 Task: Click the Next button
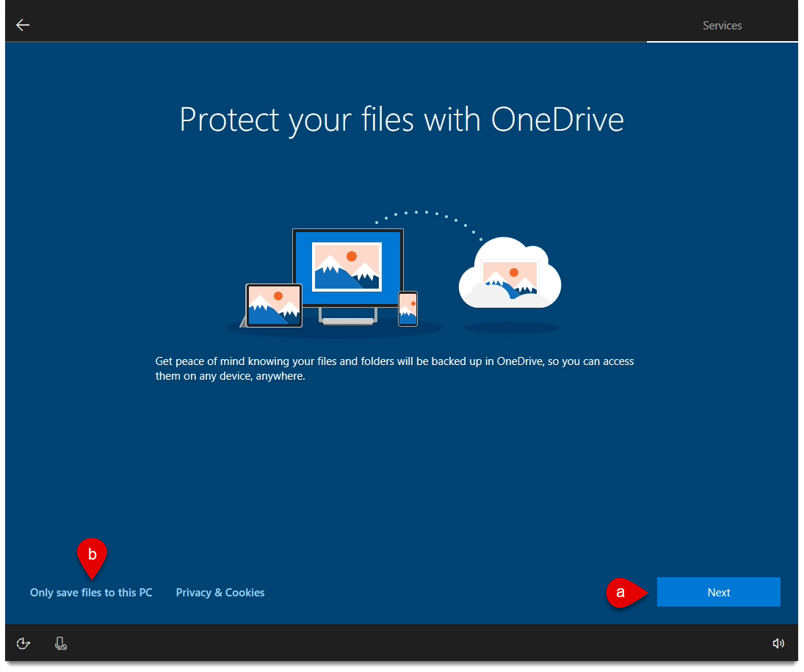(x=718, y=592)
